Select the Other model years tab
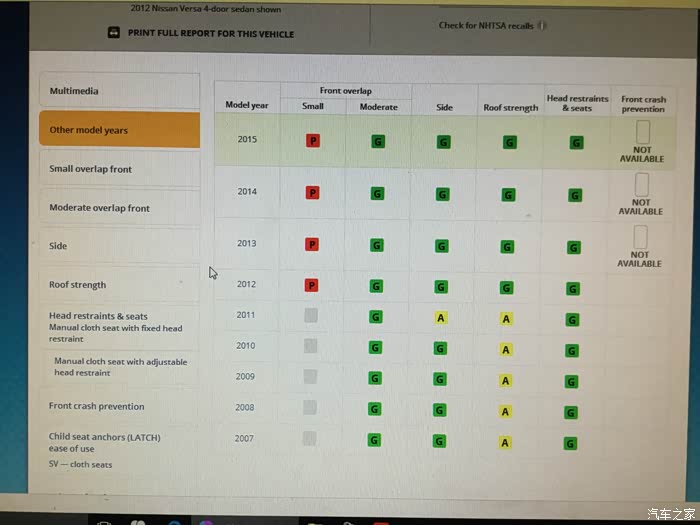This screenshot has height=525, width=700. pyautogui.click(x=118, y=130)
